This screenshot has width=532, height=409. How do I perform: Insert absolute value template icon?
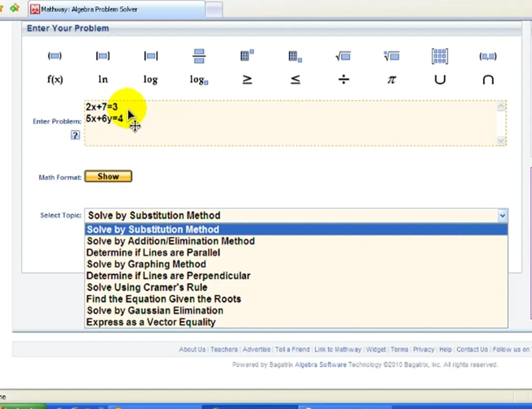click(x=151, y=55)
